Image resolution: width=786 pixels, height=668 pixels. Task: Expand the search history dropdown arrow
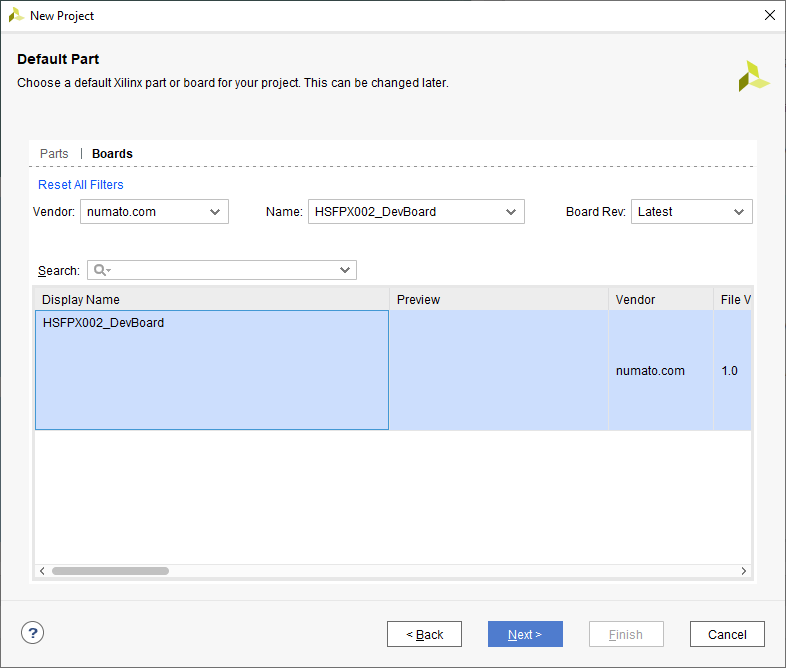345,270
